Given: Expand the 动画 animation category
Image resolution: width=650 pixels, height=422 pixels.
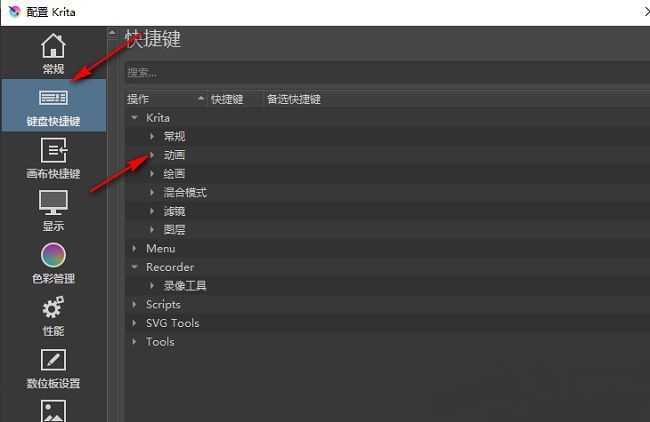Looking at the screenshot, I should click(x=152, y=155).
